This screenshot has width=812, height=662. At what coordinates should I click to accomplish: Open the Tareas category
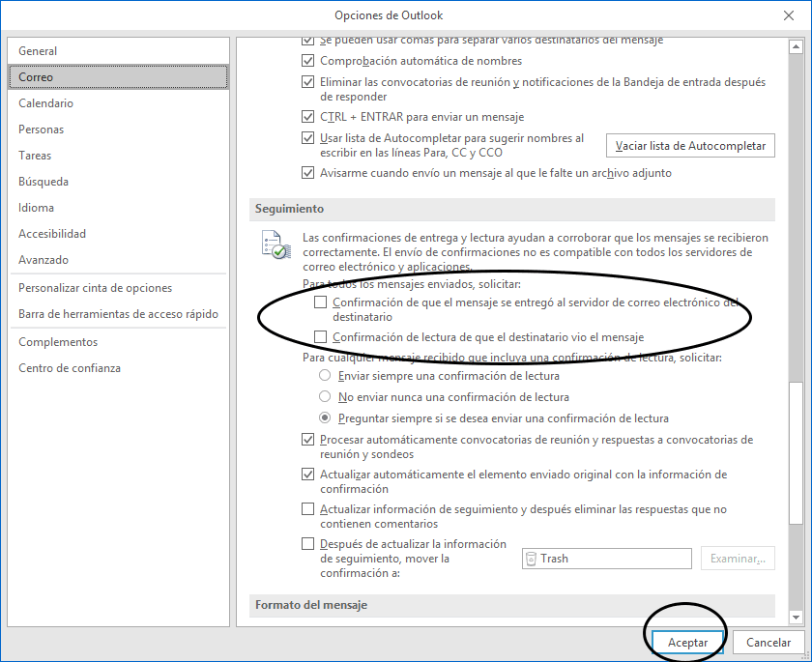point(118,156)
